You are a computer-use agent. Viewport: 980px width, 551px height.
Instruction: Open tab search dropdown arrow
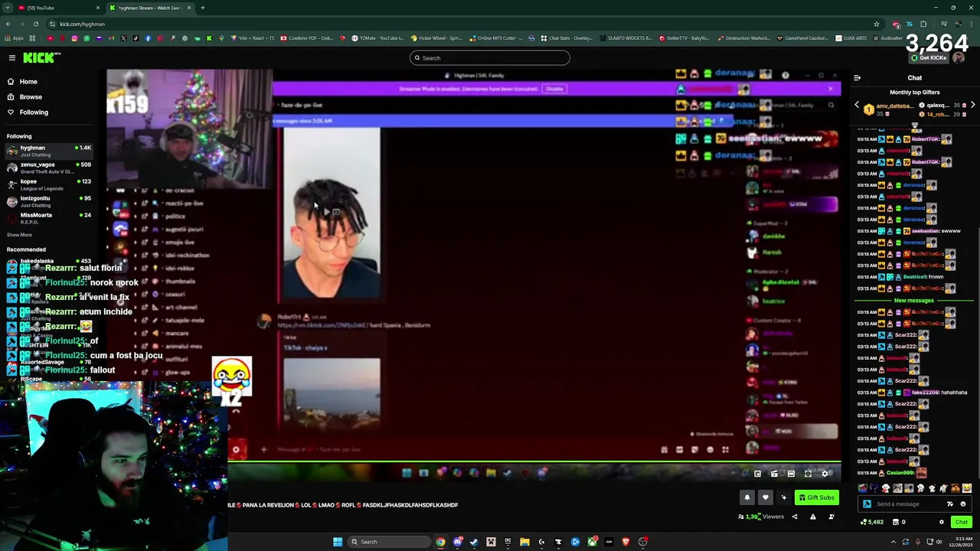tap(7, 8)
